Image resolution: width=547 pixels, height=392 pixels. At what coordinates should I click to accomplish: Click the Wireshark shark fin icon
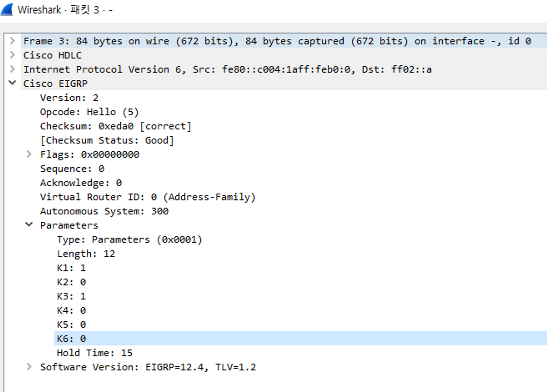pyautogui.click(x=7, y=9)
